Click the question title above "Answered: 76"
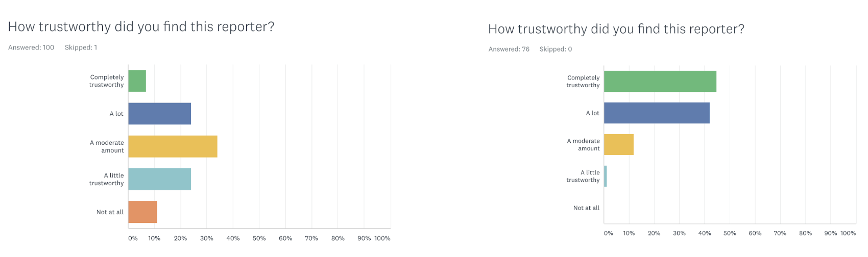The width and height of the screenshot is (868, 257). (616, 29)
